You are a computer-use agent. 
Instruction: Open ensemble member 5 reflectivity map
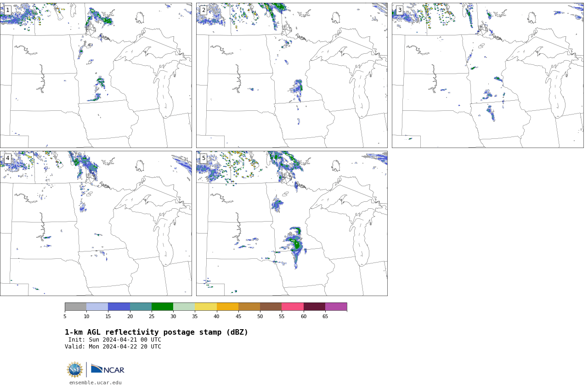[292, 223]
